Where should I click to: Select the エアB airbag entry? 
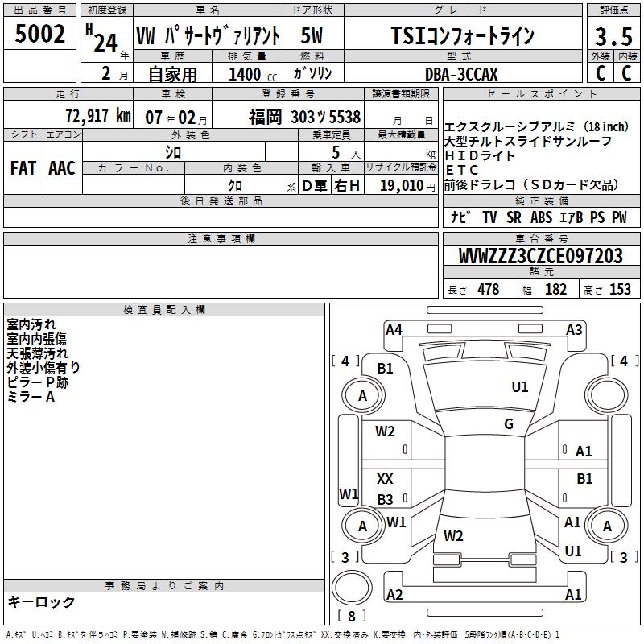[x=571, y=217]
